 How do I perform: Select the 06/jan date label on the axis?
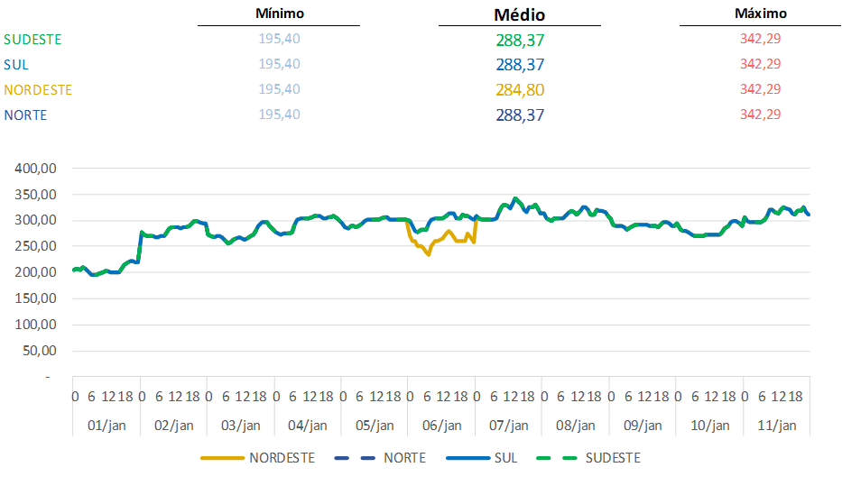(441, 426)
